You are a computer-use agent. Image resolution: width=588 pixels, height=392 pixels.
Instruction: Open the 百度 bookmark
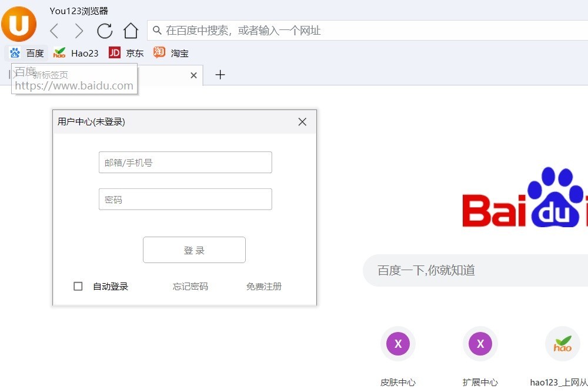coord(26,53)
